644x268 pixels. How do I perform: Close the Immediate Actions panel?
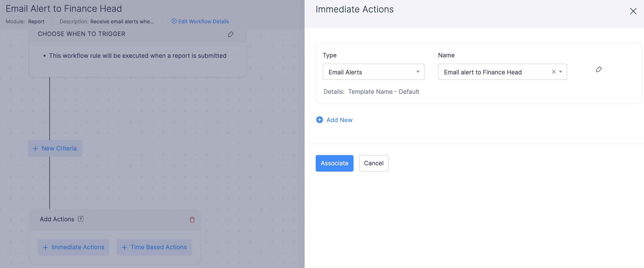tap(633, 11)
